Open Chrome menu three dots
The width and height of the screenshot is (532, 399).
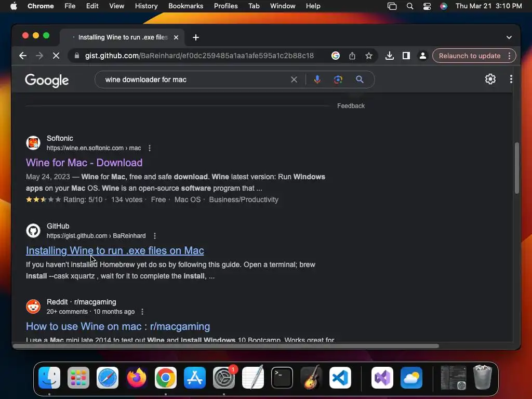[509, 56]
